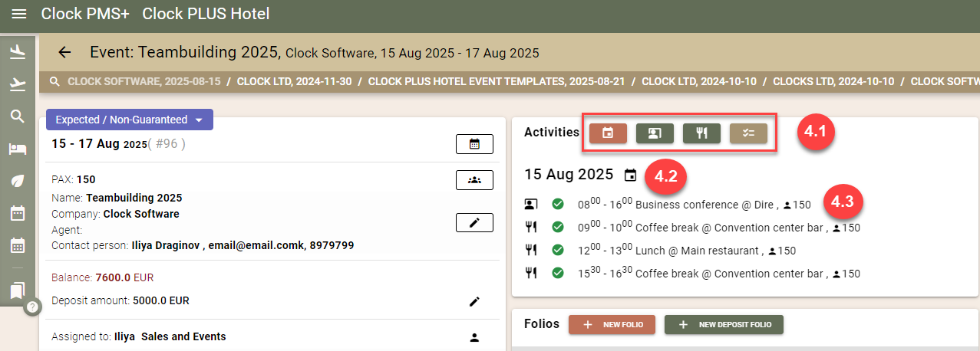
Task: Open the help question mark badge
Action: pyautogui.click(x=31, y=307)
